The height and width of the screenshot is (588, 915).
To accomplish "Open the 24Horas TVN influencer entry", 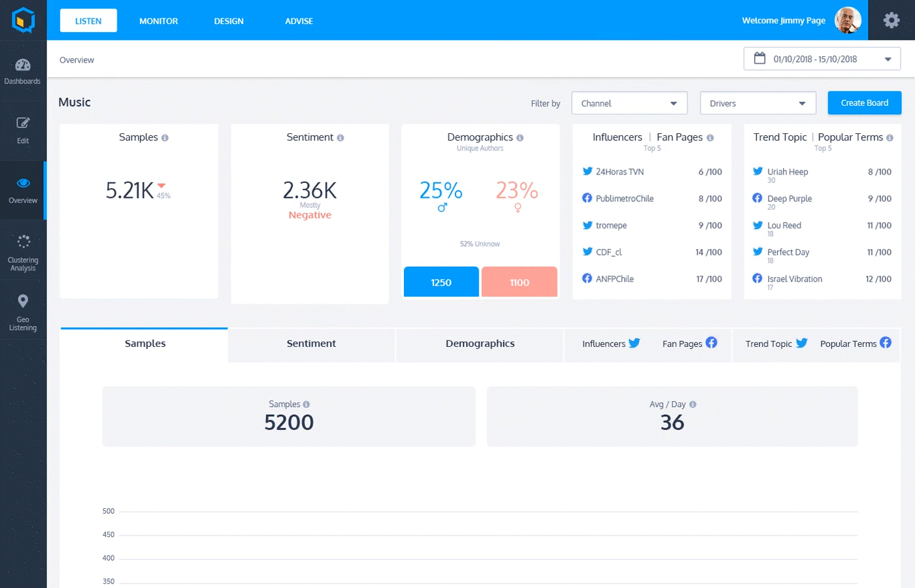I will 652,172.
